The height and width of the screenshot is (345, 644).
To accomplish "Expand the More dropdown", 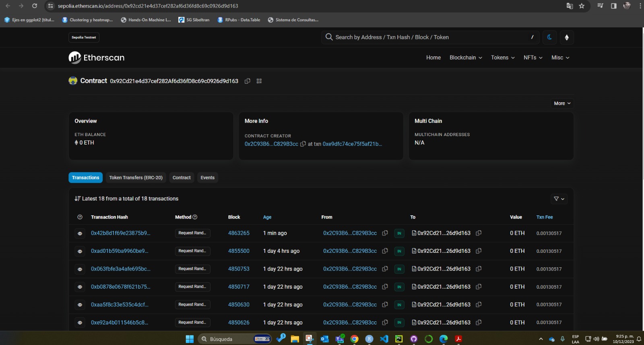I will coord(562,103).
